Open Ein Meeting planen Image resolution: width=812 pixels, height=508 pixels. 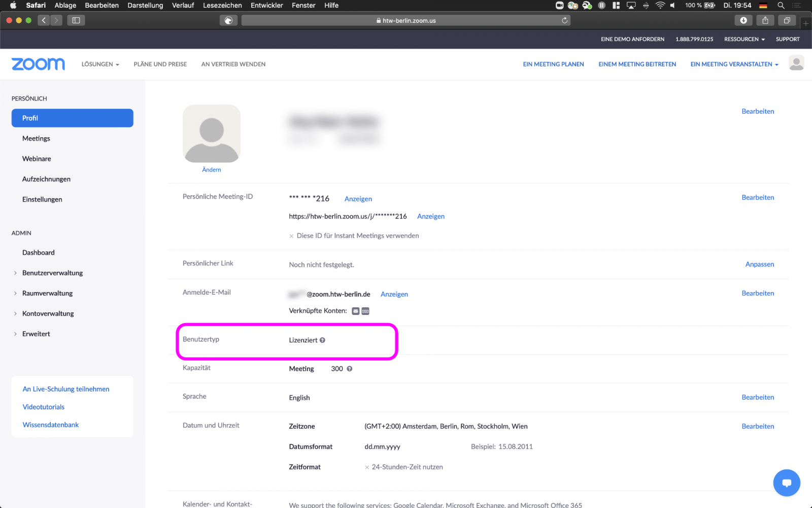click(x=553, y=64)
